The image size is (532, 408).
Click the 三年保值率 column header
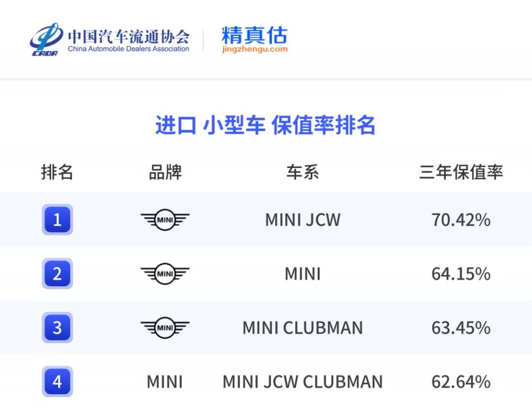[461, 172]
